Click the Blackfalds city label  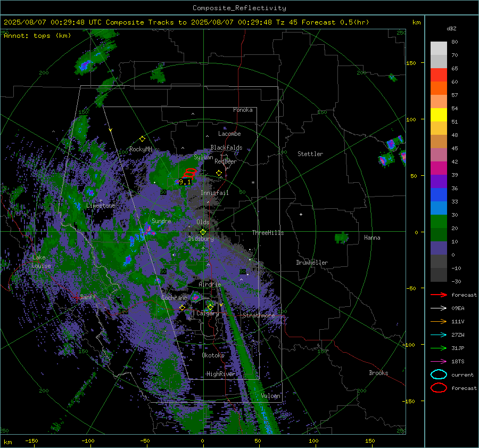pos(226,148)
